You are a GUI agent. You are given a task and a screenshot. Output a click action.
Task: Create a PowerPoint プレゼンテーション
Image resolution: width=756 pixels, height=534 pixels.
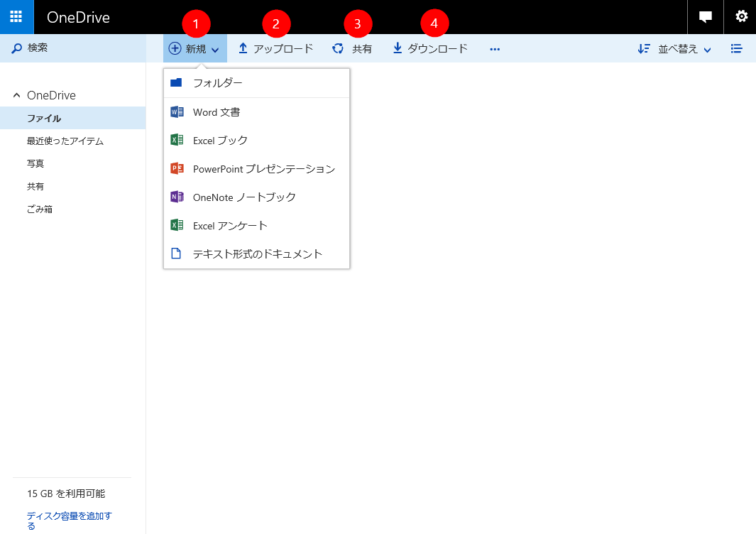click(x=256, y=169)
